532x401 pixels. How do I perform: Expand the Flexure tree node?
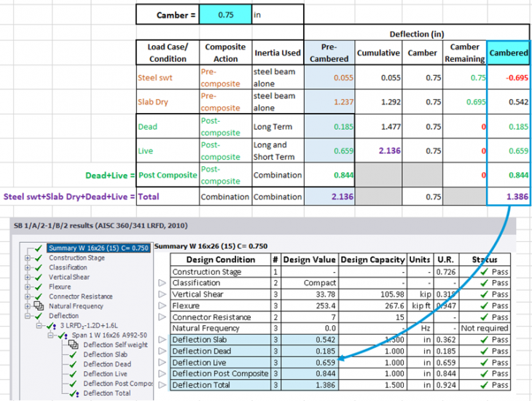pos(28,287)
